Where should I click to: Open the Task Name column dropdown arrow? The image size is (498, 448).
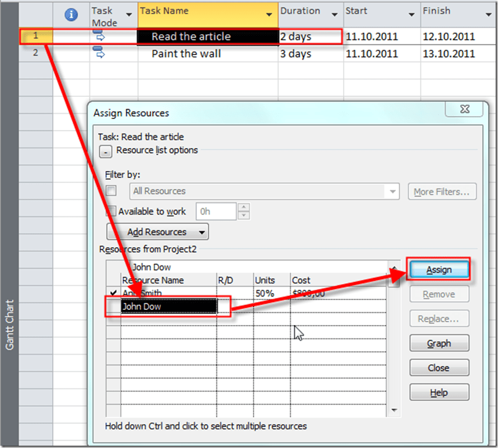[x=269, y=15]
